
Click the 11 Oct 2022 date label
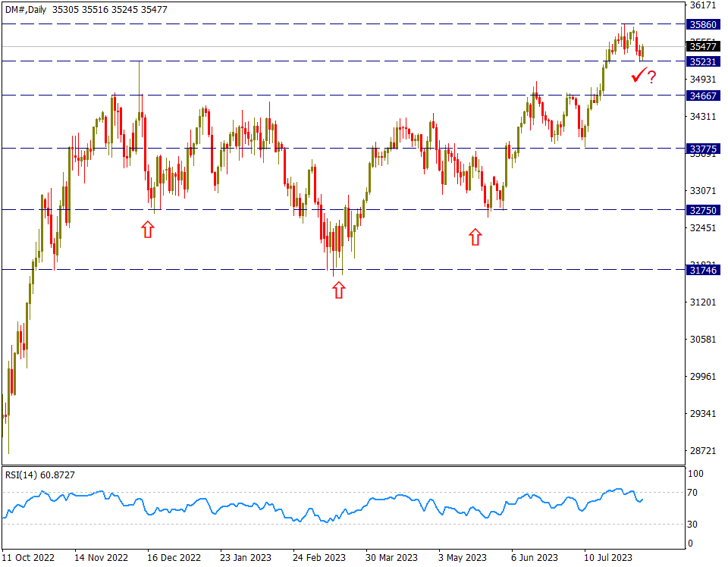pyautogui.click(x=28, y=558)
